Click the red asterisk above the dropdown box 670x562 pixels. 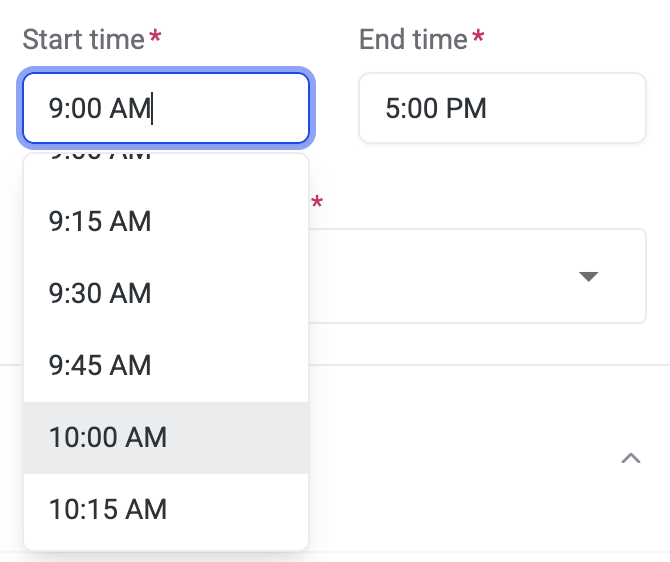click(x=317, y=203)
